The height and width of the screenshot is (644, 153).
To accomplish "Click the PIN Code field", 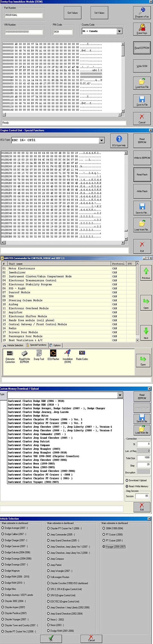I will coord(63,32).
